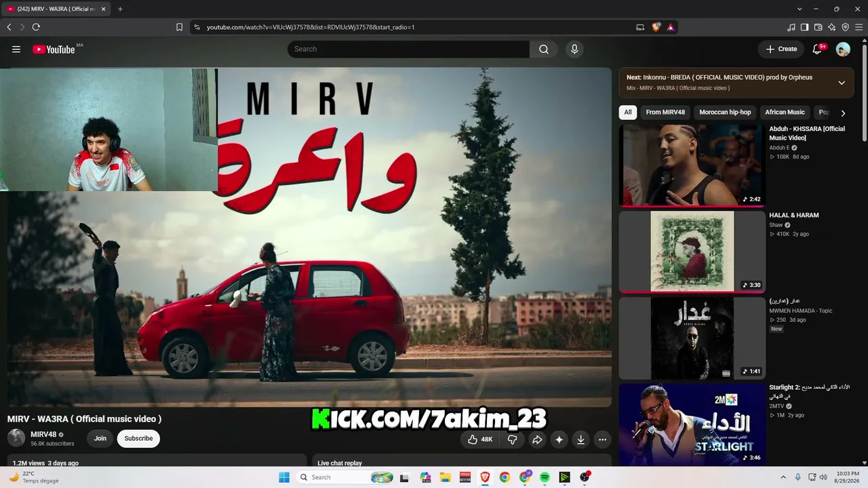The width and height of the screenshot is (868, 488).
Task: Click the main MIRV video player
Action: point(309,237)
